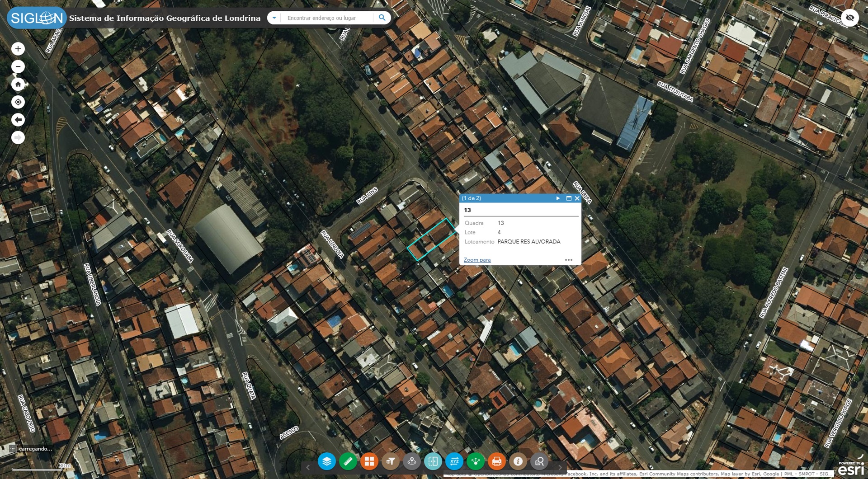Open the orange basemap gallery grid
The height and width of the screenshot is (479, 868).
click(369, 461)
